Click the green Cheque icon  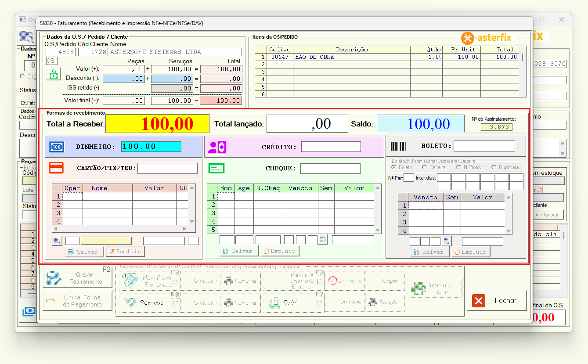[216, 168]
